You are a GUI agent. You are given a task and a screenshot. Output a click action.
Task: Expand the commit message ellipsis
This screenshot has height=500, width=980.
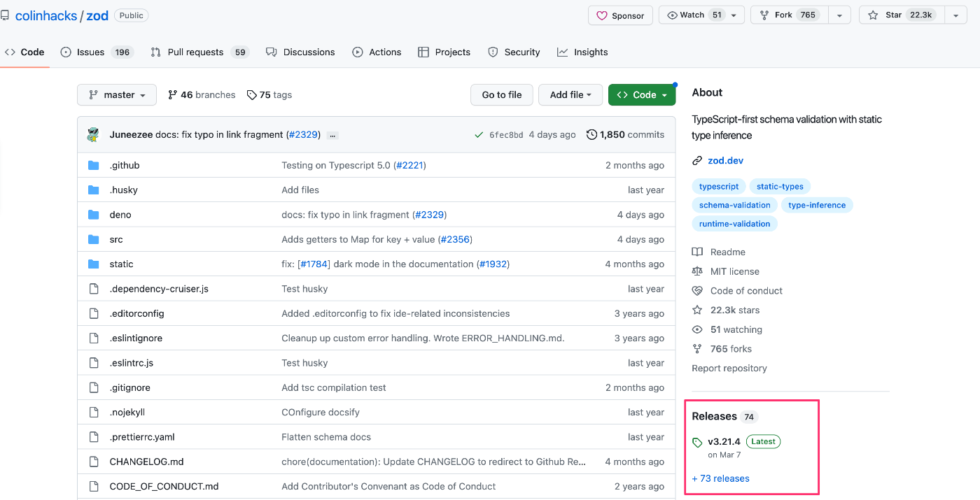click(332, 135)
